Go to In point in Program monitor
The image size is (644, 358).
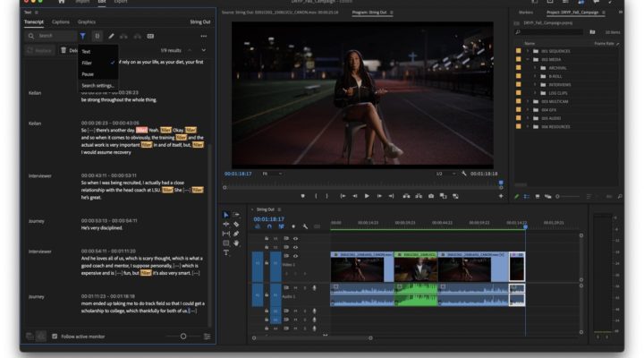(343, 197)
